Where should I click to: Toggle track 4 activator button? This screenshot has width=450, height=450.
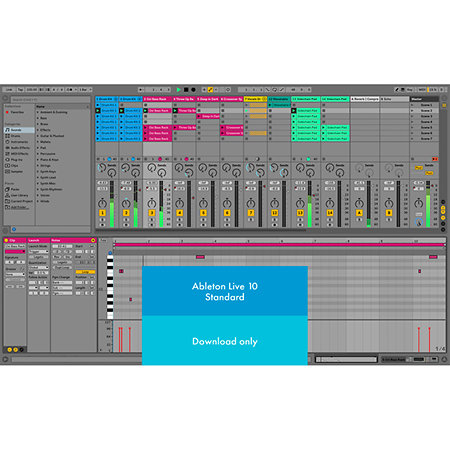180,213
